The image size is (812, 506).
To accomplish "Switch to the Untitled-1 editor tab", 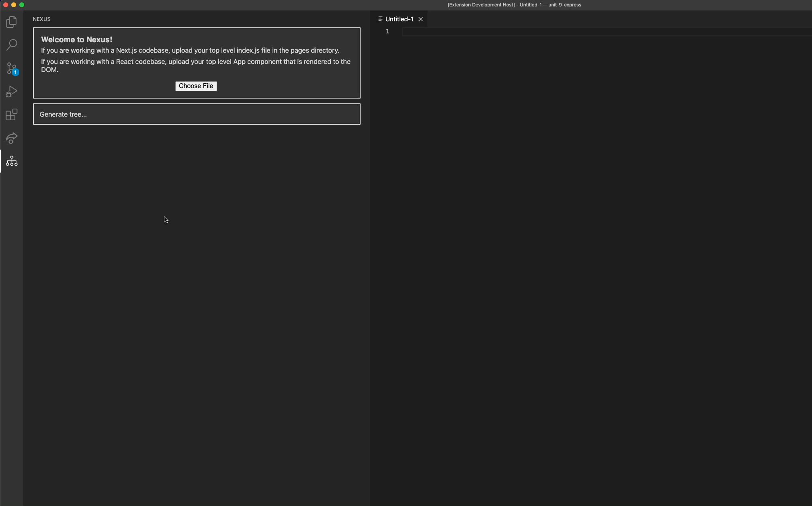I will point(399,19).
